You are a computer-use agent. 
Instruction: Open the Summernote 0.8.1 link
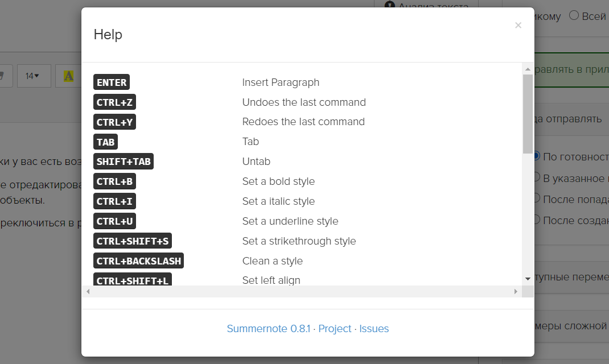(x=268, y=329)
